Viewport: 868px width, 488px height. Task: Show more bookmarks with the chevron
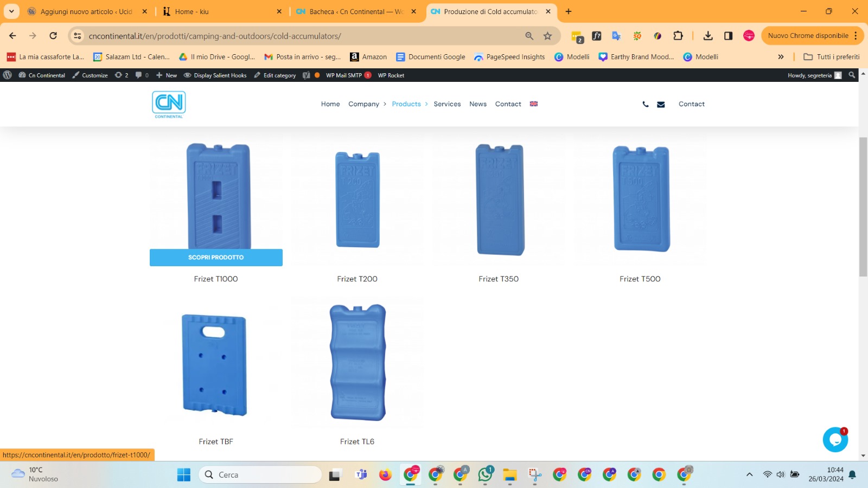tap(781, 56)
